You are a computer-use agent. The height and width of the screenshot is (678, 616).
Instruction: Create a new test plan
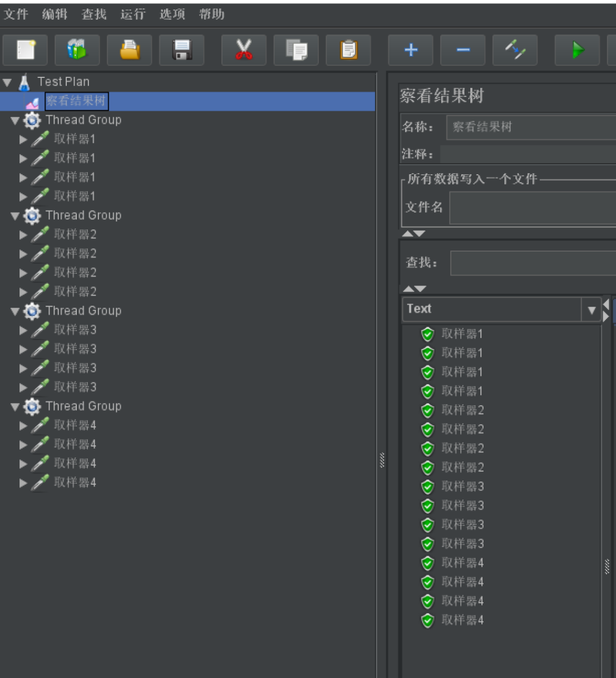coord(24,50)
